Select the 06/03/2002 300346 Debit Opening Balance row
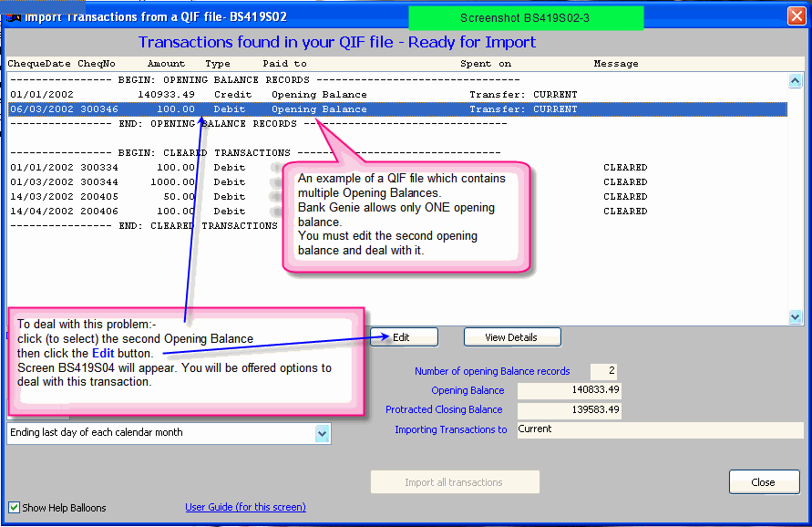The image size is (812, 527). pyautogui.click(x=397, y=109)
